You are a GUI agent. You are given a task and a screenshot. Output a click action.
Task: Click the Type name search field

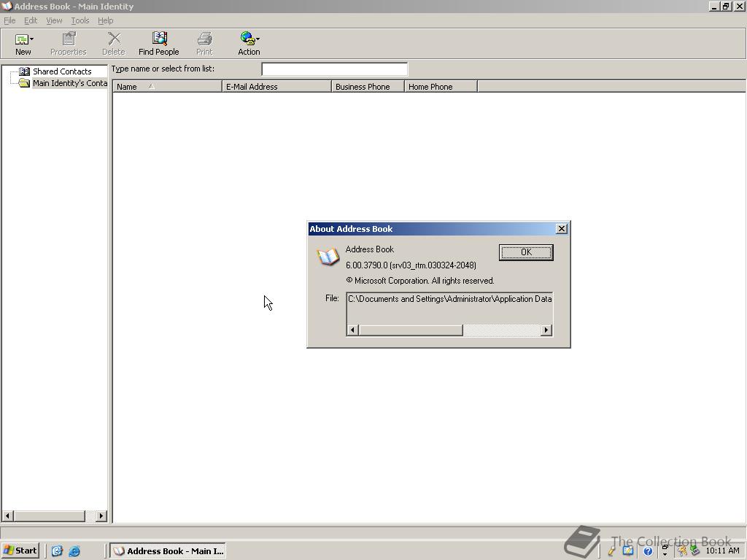pyautogui.click(x=334, y=69)
